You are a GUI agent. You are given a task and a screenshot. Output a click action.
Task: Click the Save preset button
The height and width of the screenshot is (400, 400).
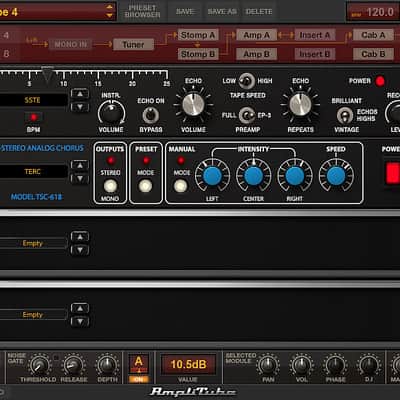tap(185, 11)
